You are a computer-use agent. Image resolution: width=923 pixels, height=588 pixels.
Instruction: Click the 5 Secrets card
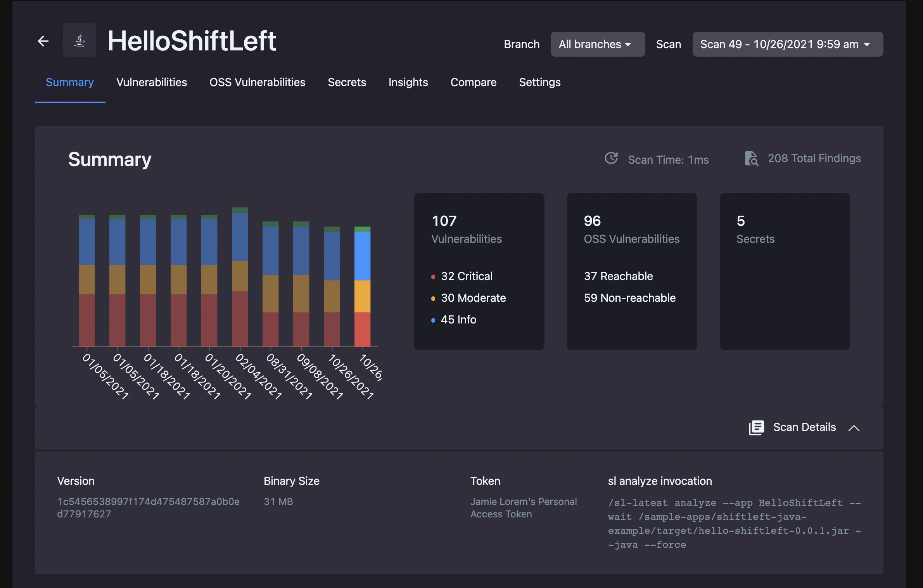click(785, 272)
